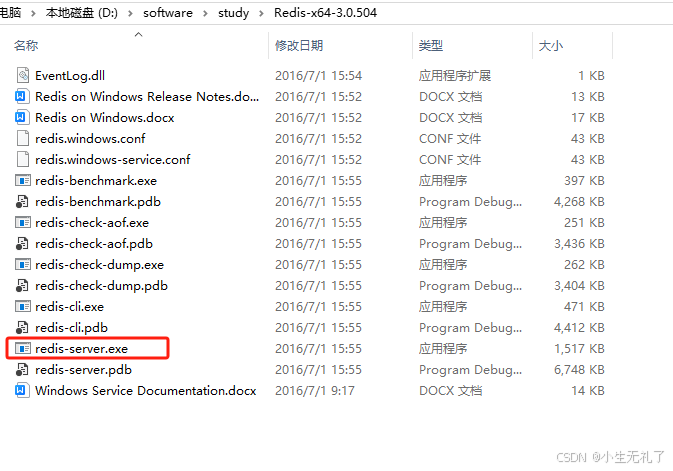Click the redis-cli.exe application icon
This screenshot has height=471, width=673.
(x=23, y=307)
